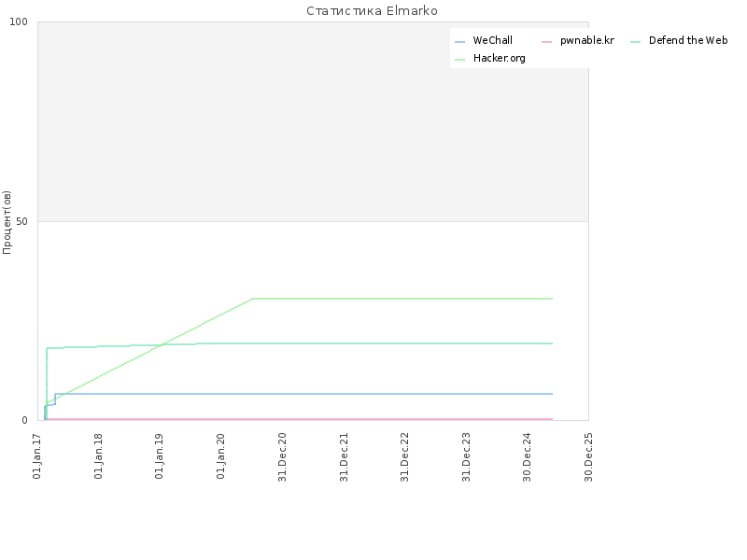
Task: Click the Hacker.org legend label
Action: (499, 58)
